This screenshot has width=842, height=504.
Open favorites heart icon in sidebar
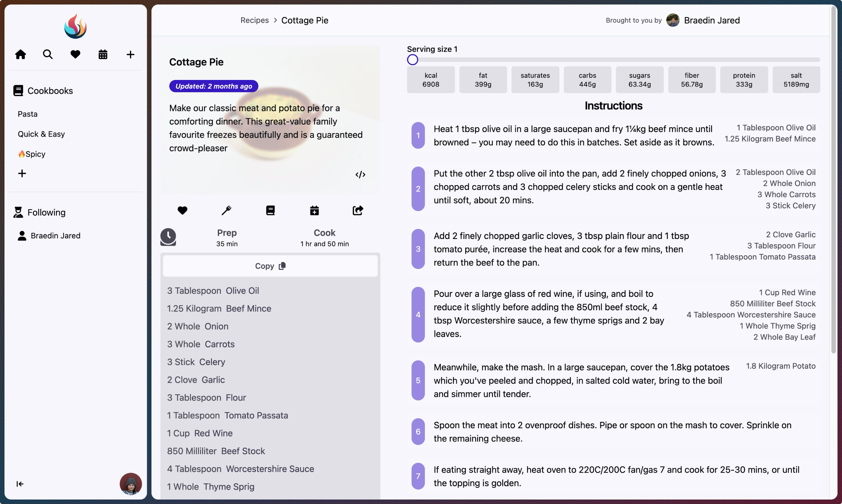[75, 54]
